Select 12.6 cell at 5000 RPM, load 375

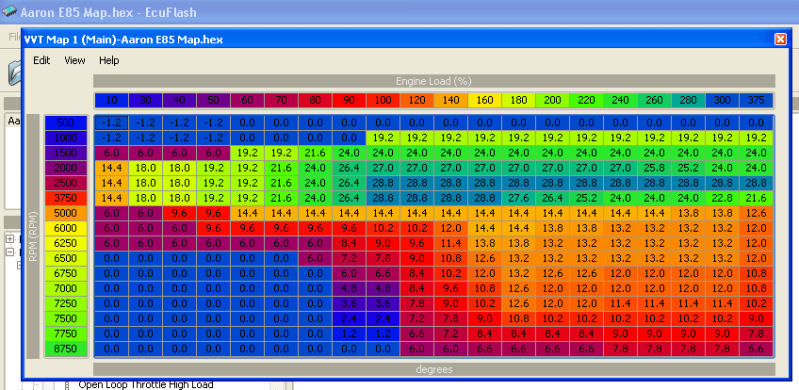tap(756, 214)
